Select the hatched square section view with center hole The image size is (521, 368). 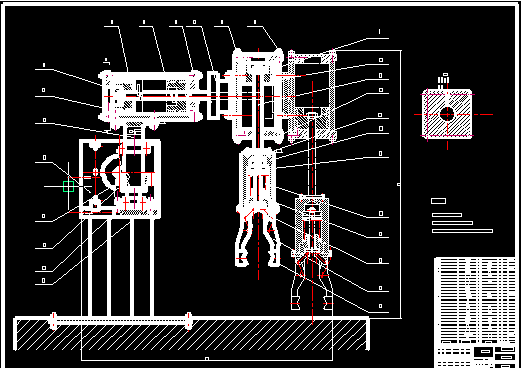pyautogui.click(x=447, y=114)
